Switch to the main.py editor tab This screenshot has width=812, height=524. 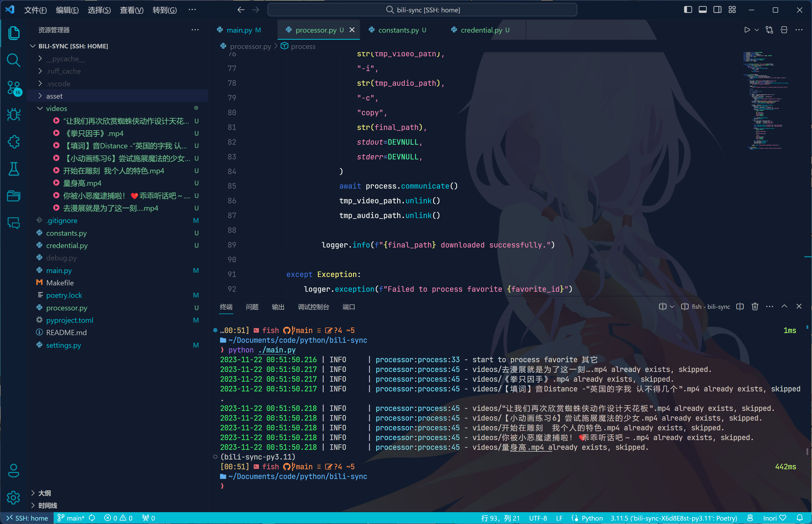tap(239, 30)
